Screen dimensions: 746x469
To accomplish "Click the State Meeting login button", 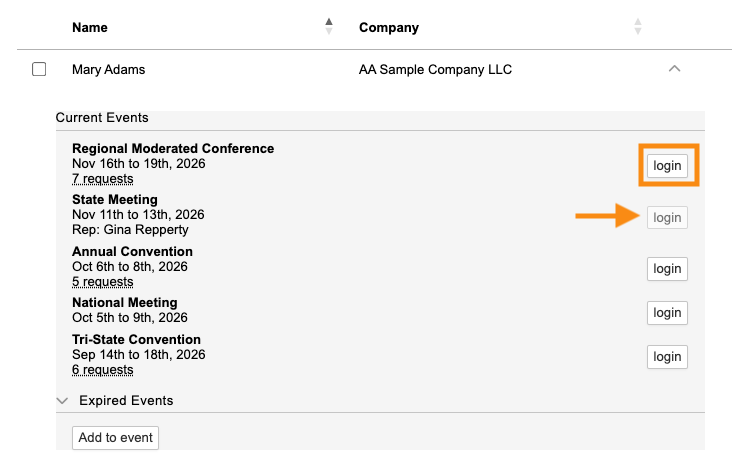I will [x=667, y=217].
